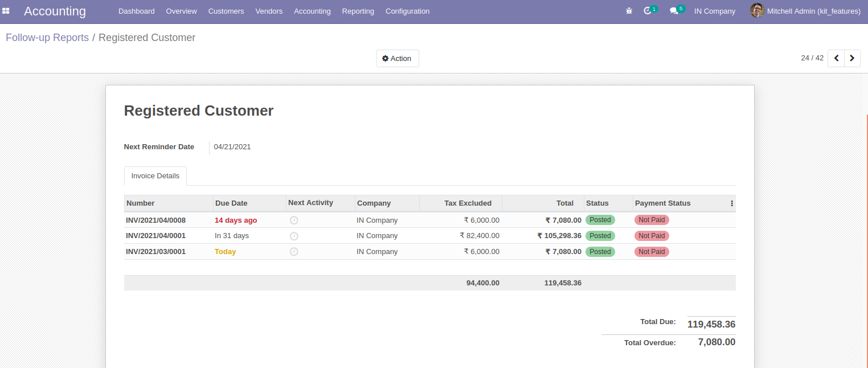Click activity clock for INV/2021/03/0001
This screenshot has height=368, width=868.
point(294,252)
